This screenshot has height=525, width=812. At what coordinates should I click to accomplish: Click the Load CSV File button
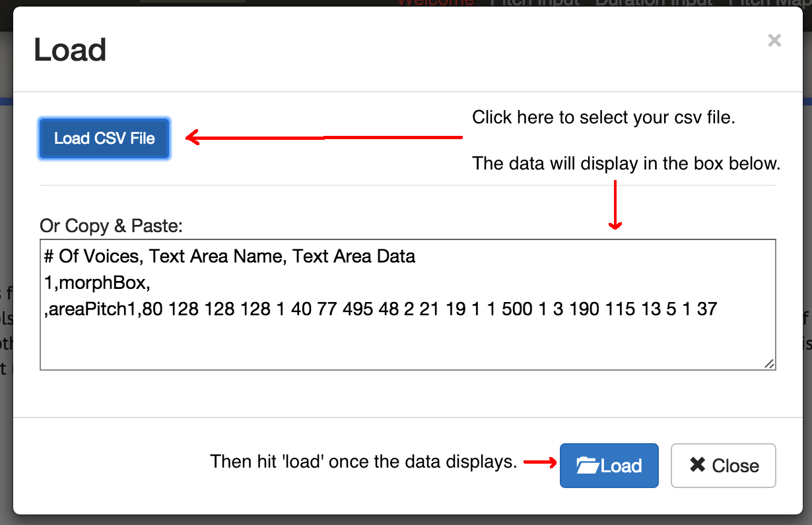click(104, 139)
